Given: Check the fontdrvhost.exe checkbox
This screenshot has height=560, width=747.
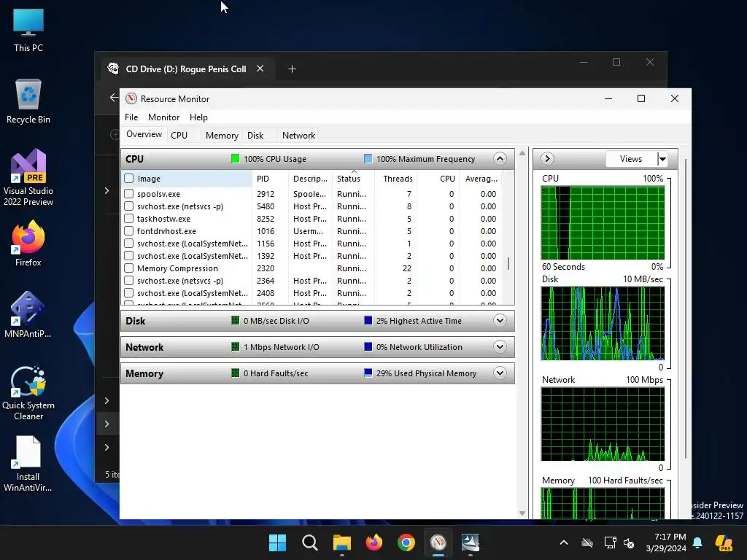Looking at the screenshot, I should point(128,231).
